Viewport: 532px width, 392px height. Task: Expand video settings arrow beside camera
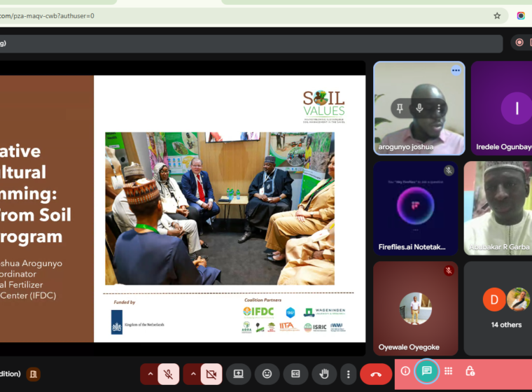click(x=192, y=374)
